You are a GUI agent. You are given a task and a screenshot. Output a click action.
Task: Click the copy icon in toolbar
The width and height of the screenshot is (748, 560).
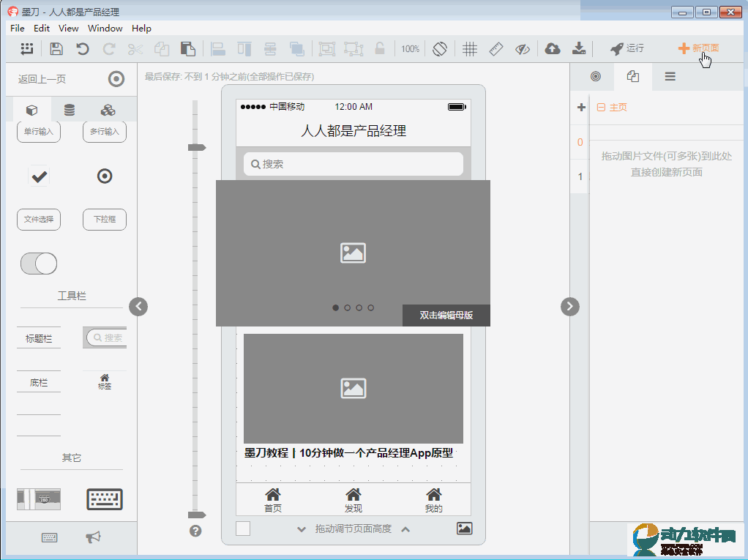point(162,48)
